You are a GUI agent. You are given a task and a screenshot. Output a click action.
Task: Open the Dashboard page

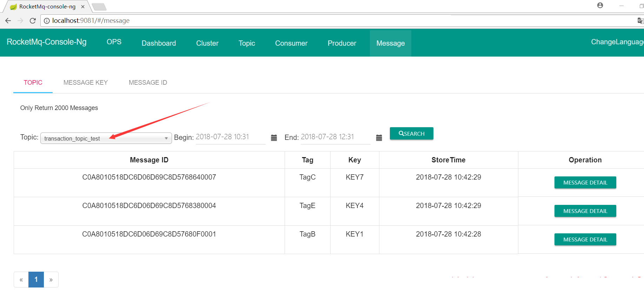tap(159, 43)
